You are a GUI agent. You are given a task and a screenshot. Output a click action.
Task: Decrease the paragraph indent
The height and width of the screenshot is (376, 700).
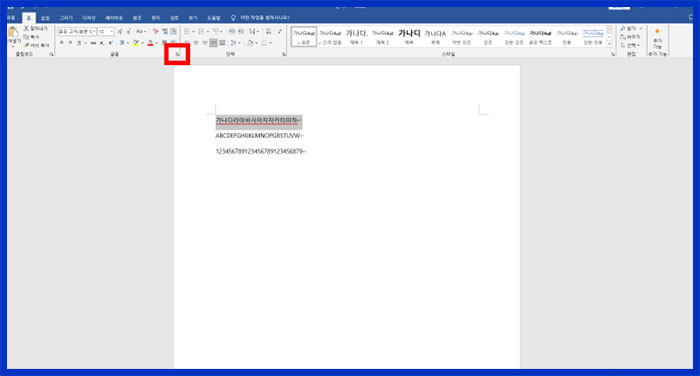pyautogui.click(x=232, y=31)
